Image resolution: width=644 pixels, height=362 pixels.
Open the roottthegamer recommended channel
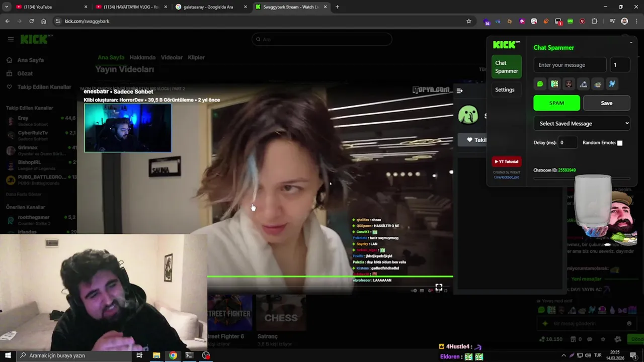click(40, 220)
